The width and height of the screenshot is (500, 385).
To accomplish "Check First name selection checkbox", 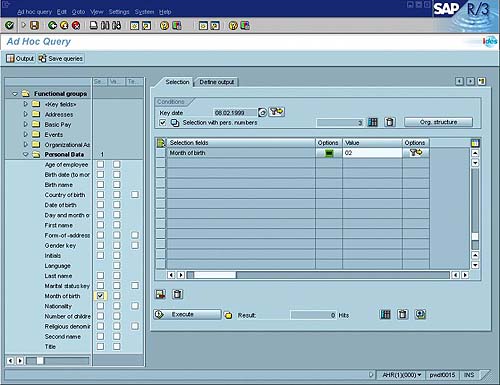I will pyautogui.click(x=100, y=225).
